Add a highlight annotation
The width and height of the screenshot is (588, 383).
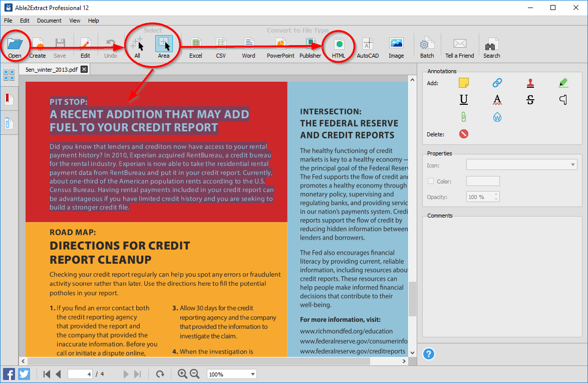[563, 83]
